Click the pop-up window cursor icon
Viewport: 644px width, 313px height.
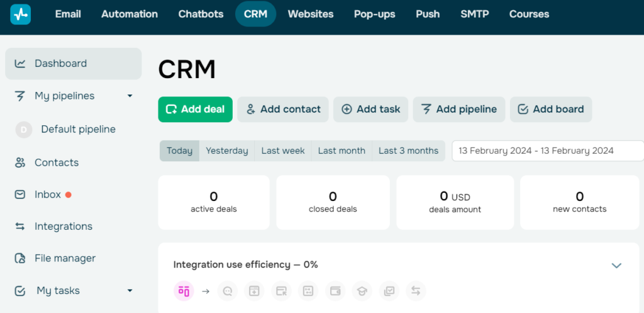point(280,291)
